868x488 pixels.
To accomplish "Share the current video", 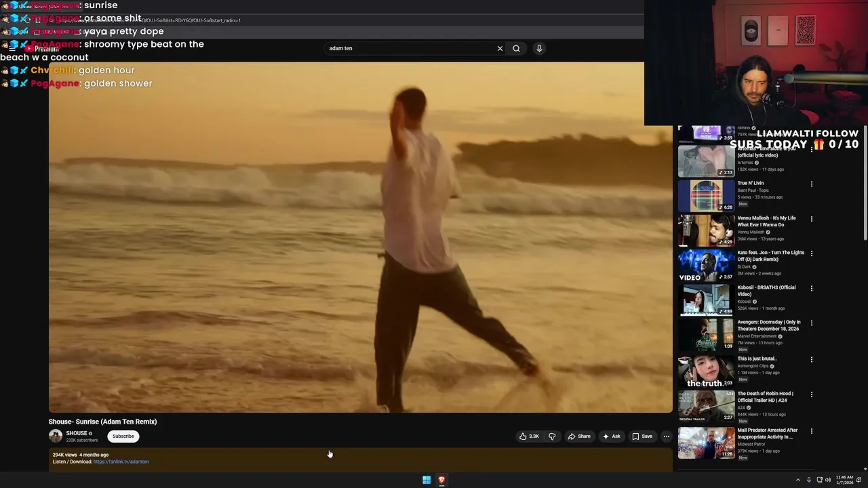I will (579, 436).
